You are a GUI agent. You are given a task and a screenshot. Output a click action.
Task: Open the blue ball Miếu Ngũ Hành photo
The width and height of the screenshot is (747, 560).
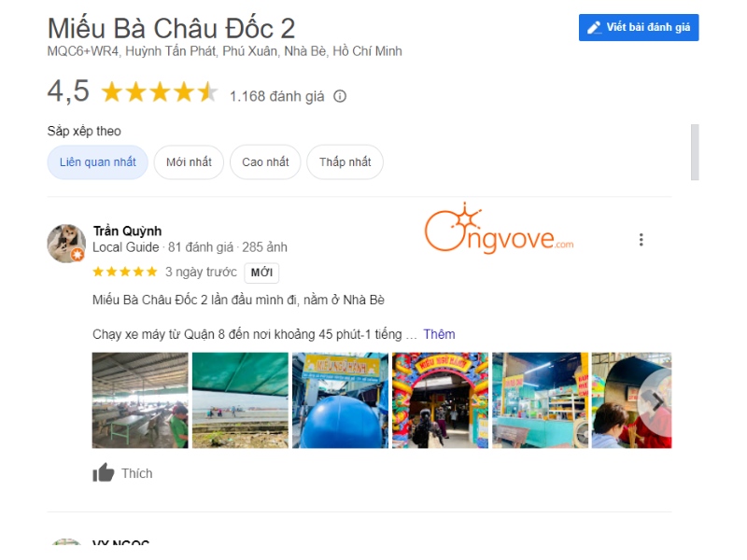pos(340,400)
